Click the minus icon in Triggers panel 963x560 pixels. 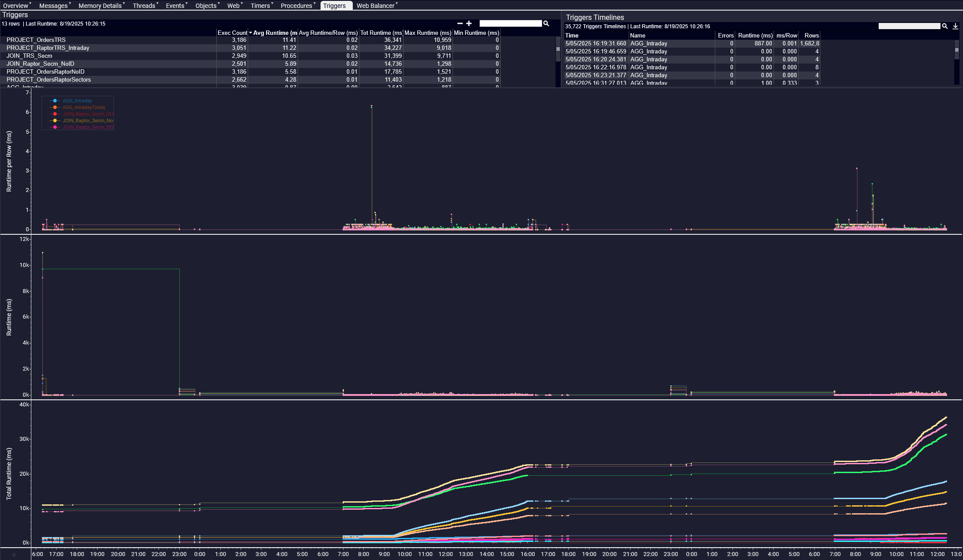[460, 23]
